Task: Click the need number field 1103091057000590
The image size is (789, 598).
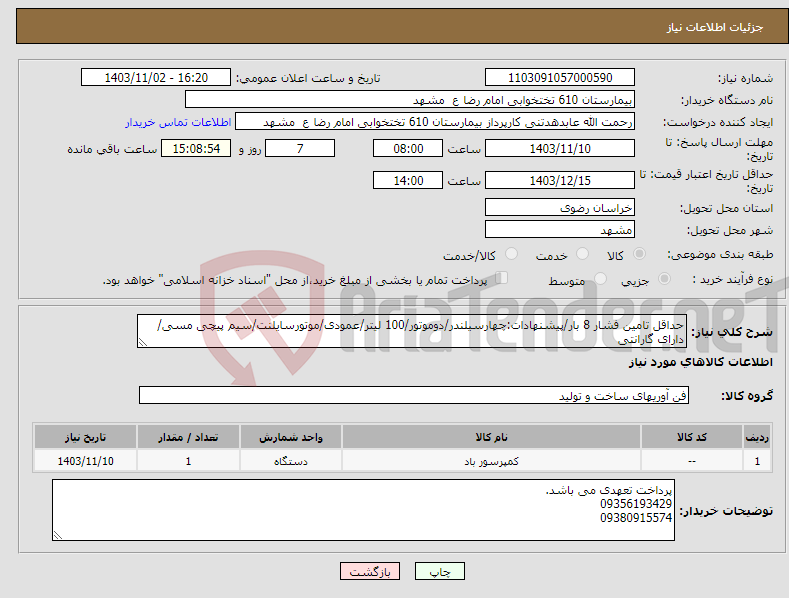Action: tap(560, 78)
